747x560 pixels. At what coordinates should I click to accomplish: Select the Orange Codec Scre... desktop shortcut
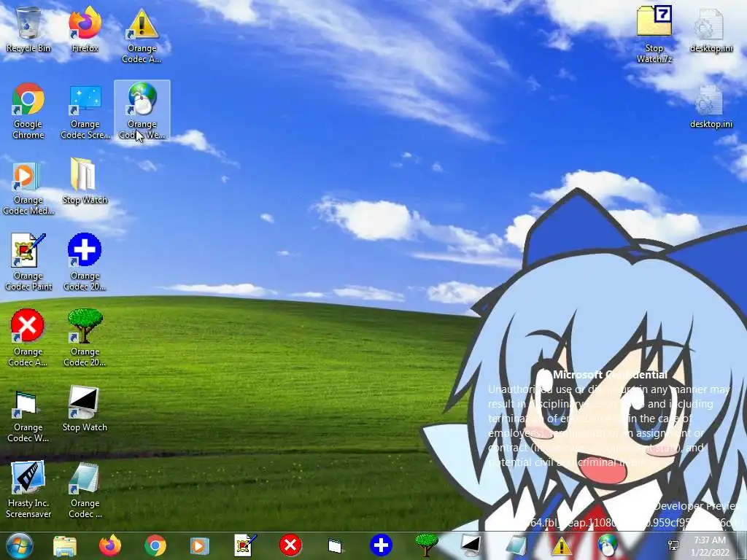click(x=85, y=111)
